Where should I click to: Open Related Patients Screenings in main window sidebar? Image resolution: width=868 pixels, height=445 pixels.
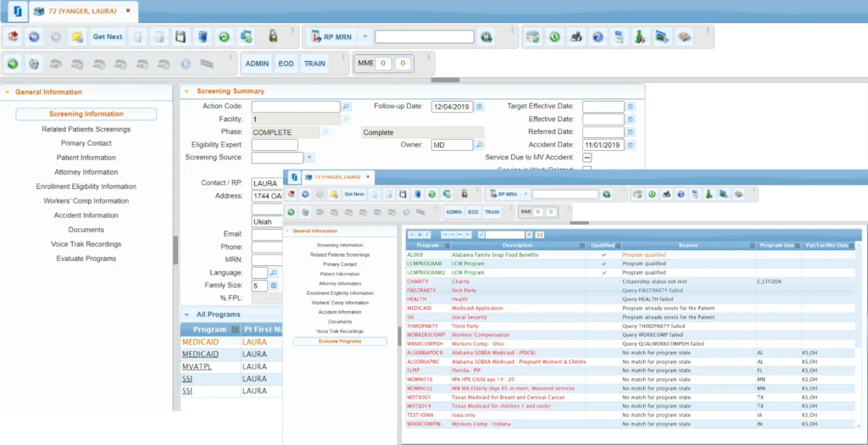86,129
